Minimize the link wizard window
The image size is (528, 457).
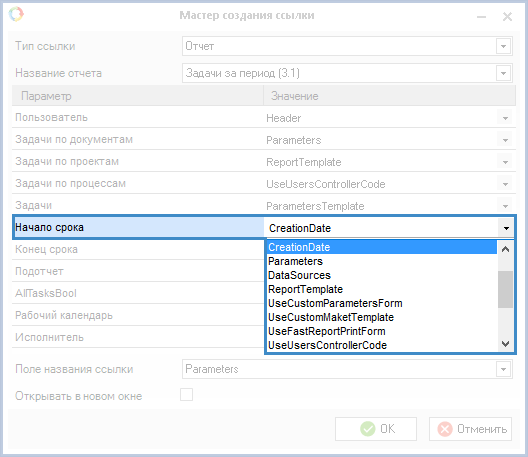tap(482, 16)
